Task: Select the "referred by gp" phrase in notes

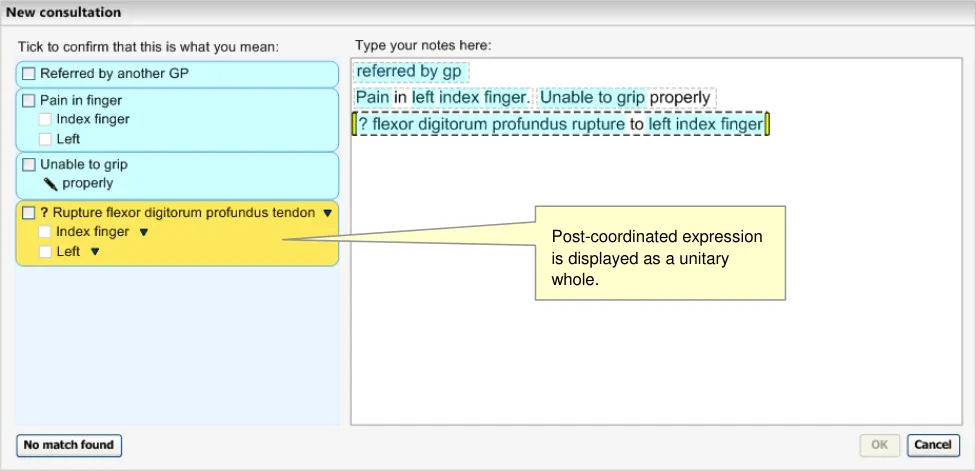Action: [410, 72]
